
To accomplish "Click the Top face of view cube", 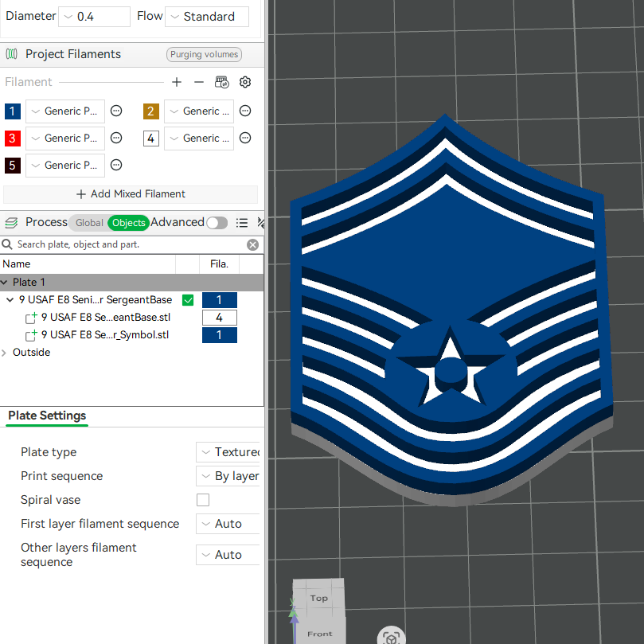I will click(318, 598).
